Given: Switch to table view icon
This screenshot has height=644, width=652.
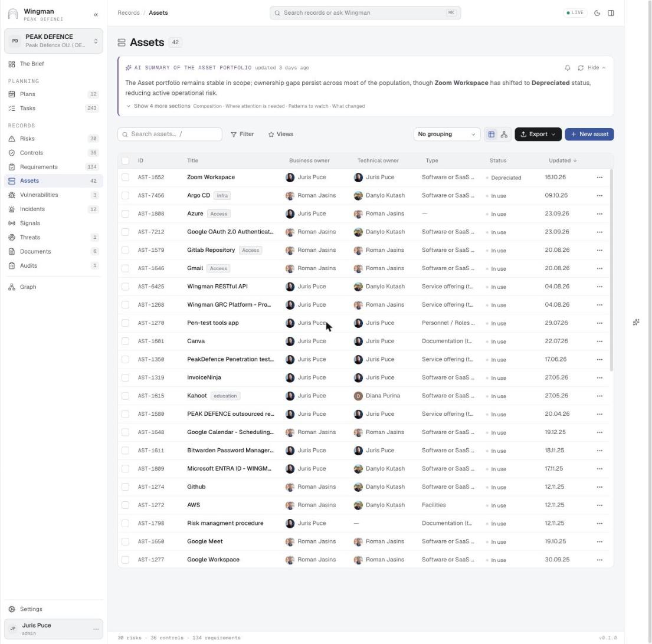Looking at the screenshot, I should (492, 134).
